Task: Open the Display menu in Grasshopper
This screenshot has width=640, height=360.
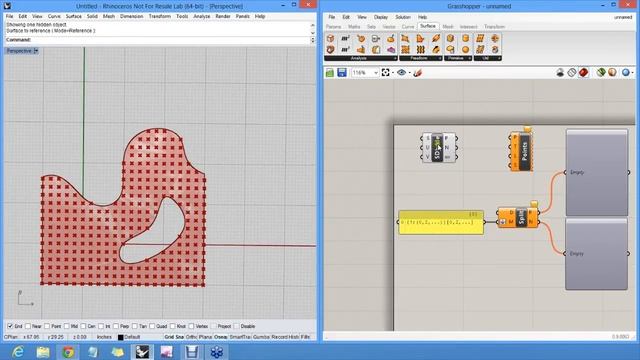Action: (x=381, y=17)
